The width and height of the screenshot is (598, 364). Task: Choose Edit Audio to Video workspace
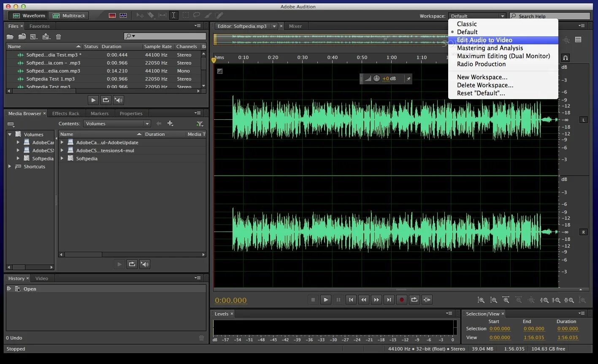click(503, 40)
